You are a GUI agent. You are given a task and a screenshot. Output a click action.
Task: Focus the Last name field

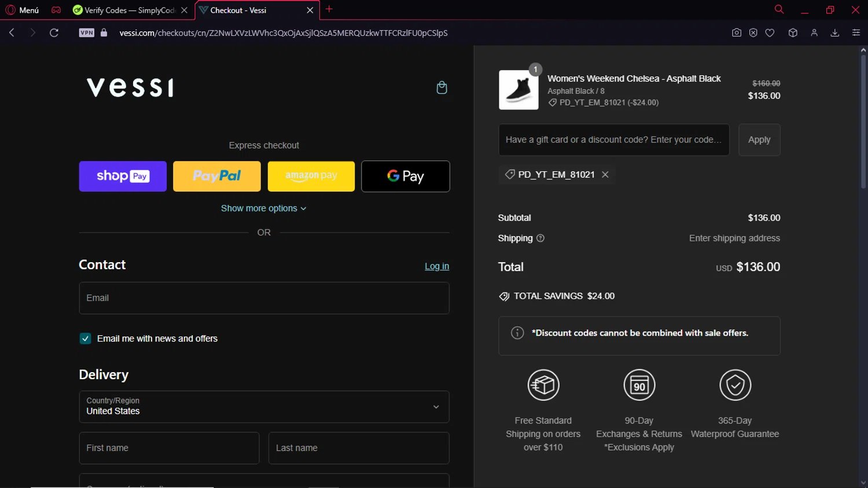(x=359, y=448)
